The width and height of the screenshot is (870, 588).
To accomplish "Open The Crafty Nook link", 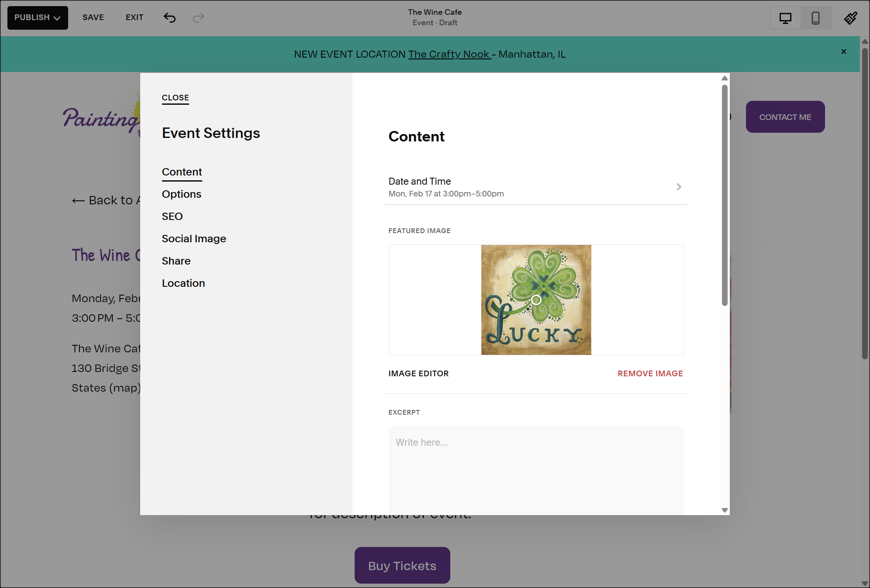I will 449,54.
